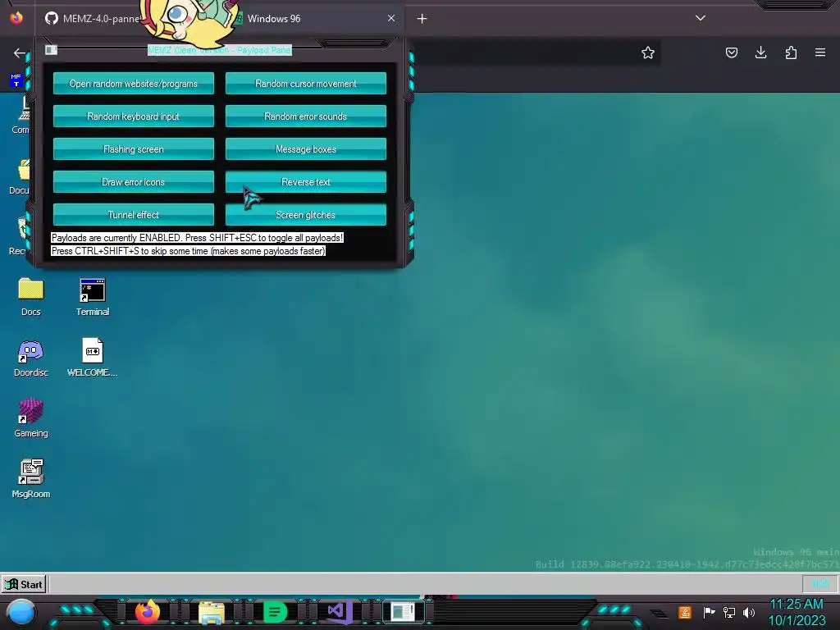Open the clock showing 11:25 AM
This screenshot has height=630, width=840.
pos(797,612)
